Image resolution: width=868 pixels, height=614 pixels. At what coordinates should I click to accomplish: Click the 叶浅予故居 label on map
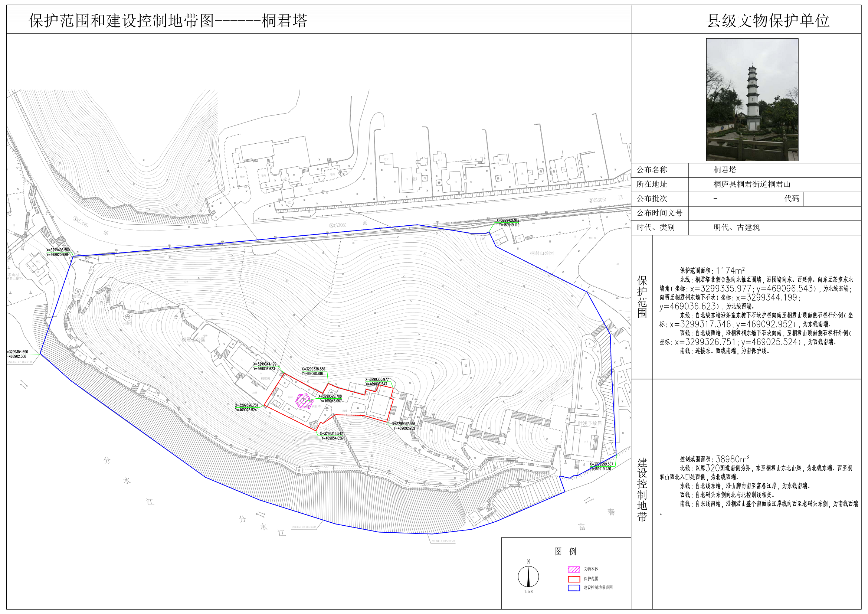point(589,423)
